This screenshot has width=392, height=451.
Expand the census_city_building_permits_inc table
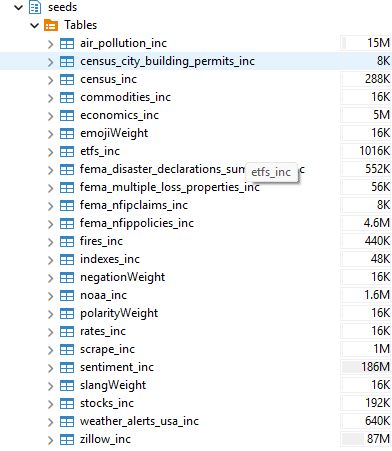point(50,62)
